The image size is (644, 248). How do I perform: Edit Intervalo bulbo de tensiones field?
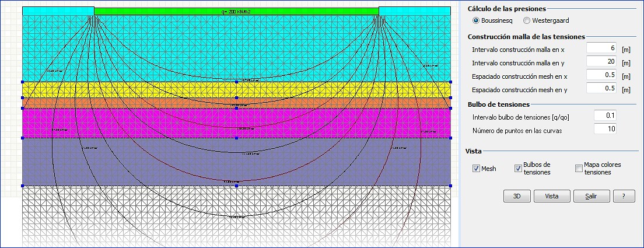pos(605,116)
